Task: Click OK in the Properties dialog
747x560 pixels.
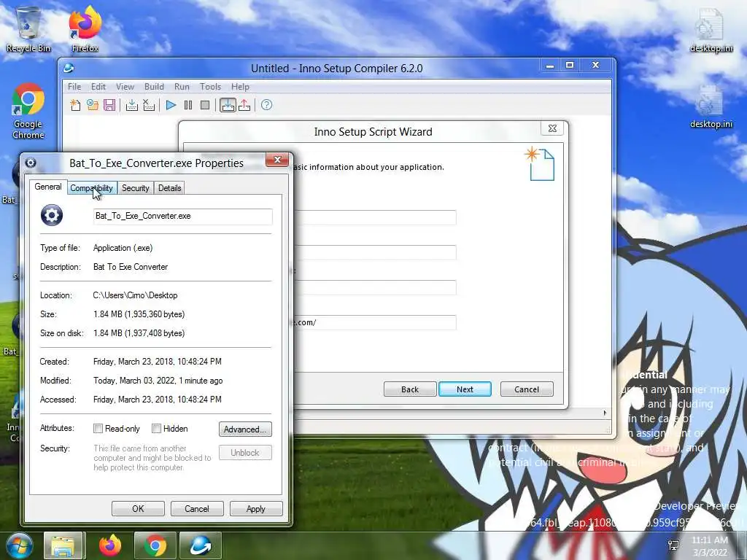Action: 138,508
